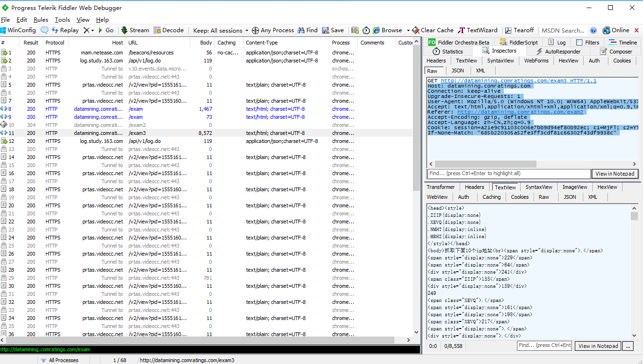The image size is (643, 364).
Task: Click the Online network status indicator
Action: pos(616,30)
